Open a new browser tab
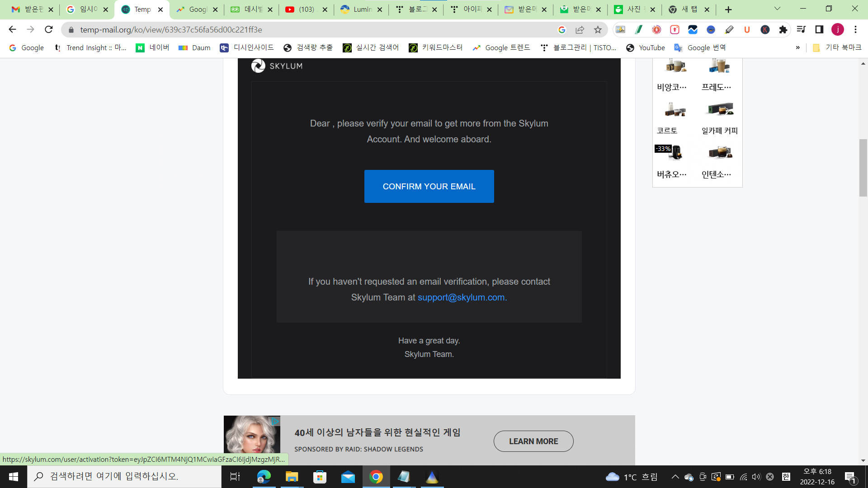Viewport: 868px width, 488px height. tap(728, 9)
